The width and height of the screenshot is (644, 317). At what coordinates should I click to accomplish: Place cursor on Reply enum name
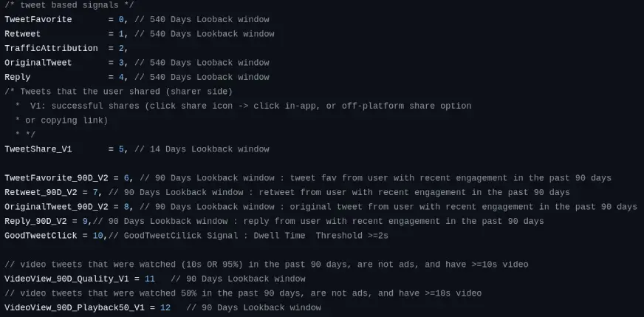17,77
